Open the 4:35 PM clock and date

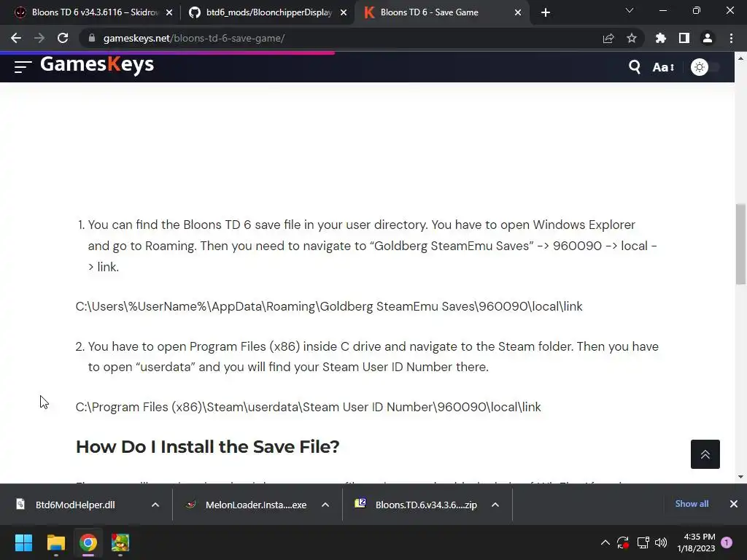tap(696, 542)
